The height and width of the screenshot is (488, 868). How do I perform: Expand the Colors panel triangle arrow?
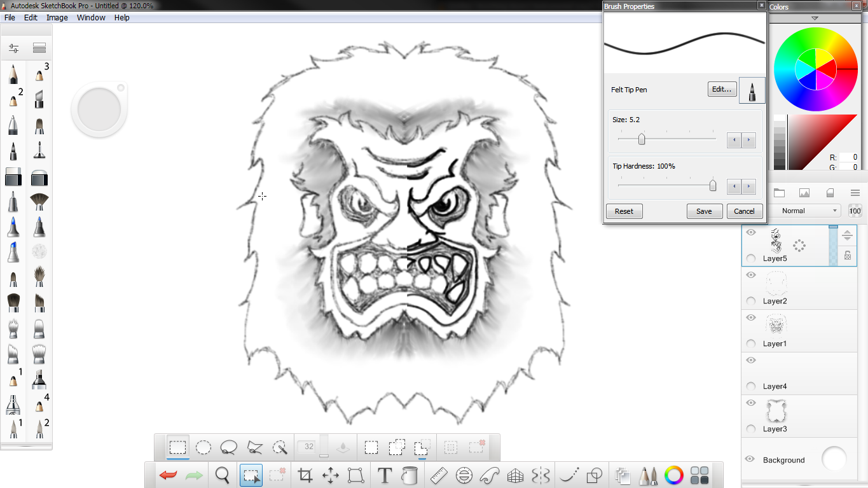(815, 18)
